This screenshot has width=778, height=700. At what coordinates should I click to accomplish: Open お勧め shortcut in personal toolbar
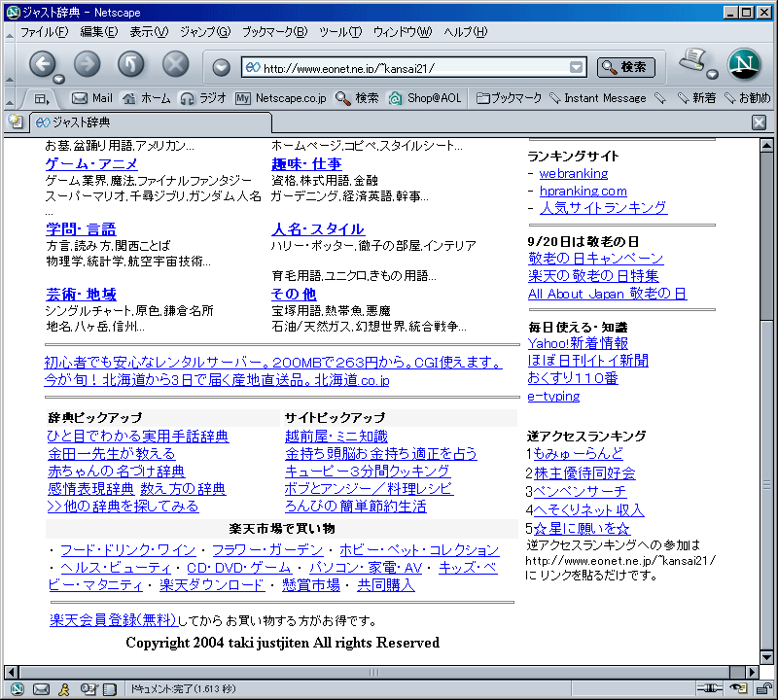point(748,98)
